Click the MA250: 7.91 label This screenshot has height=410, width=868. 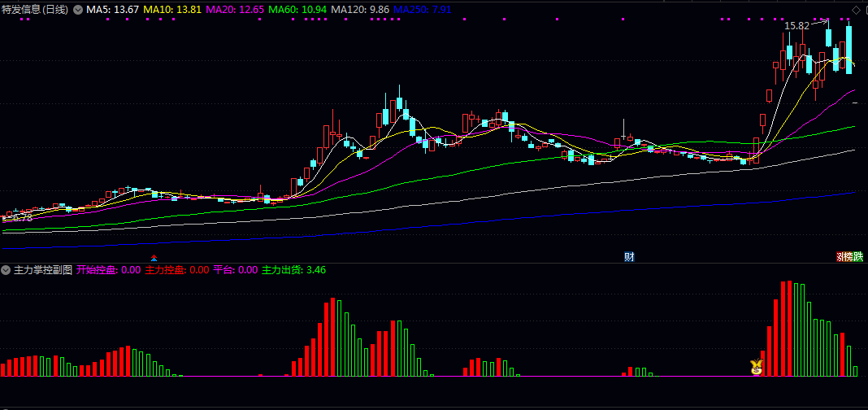tap(423, 10)
